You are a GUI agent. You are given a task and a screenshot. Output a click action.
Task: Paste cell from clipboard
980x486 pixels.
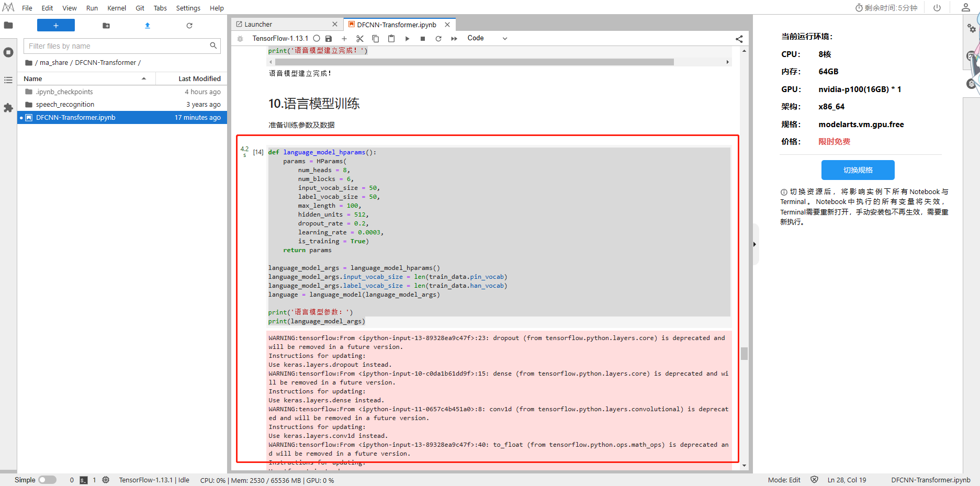(391, 39)
